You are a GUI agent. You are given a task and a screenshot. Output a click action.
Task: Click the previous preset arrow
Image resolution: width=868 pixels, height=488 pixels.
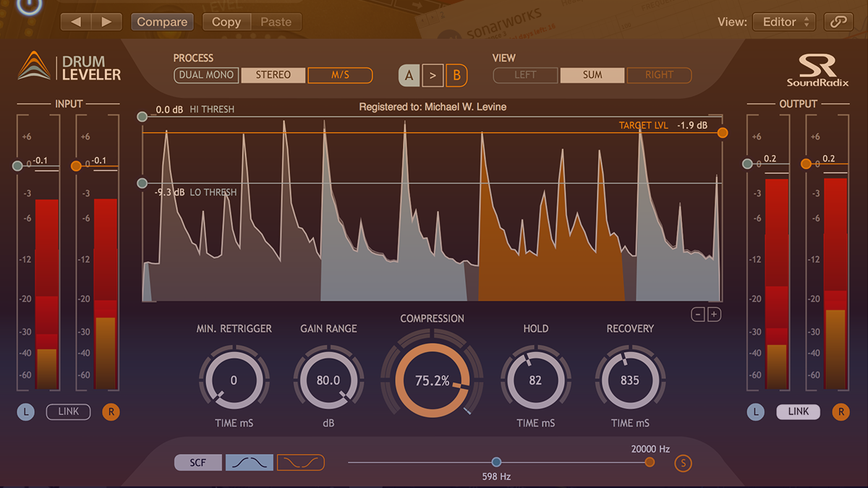pos(75,22)
